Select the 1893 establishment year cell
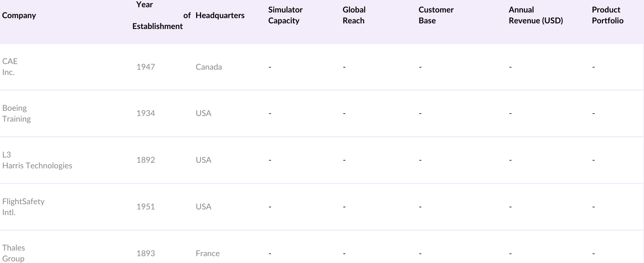Screen dimensions: 644x263 coord(146,253)
